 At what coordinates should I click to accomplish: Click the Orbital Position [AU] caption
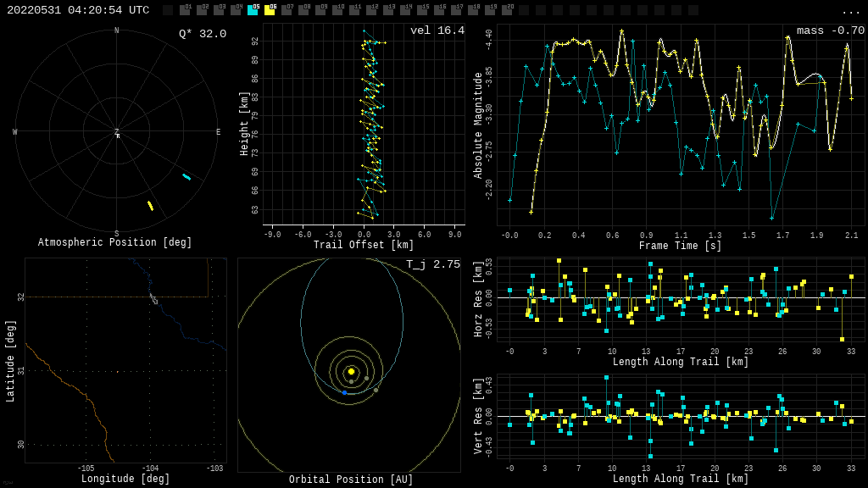[351, 480]
